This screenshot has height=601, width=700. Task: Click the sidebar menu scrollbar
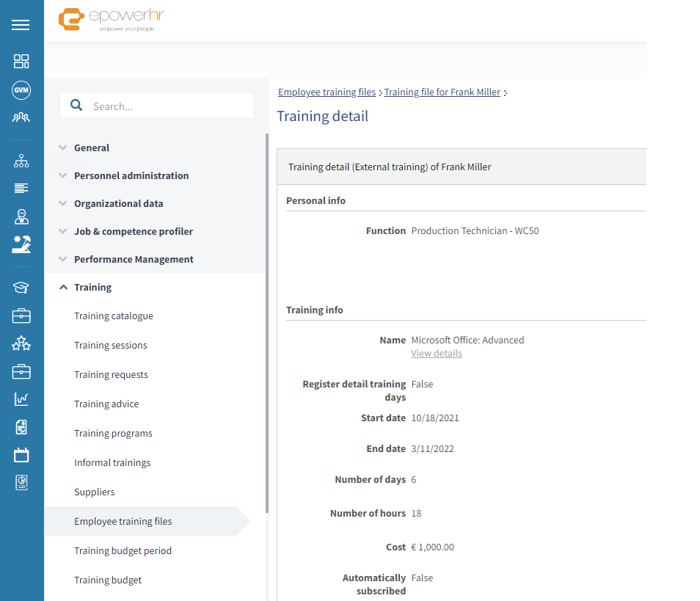267,323
